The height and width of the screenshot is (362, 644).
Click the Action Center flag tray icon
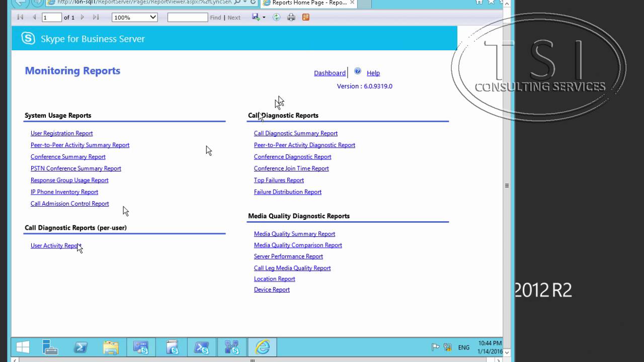point(436,347)
